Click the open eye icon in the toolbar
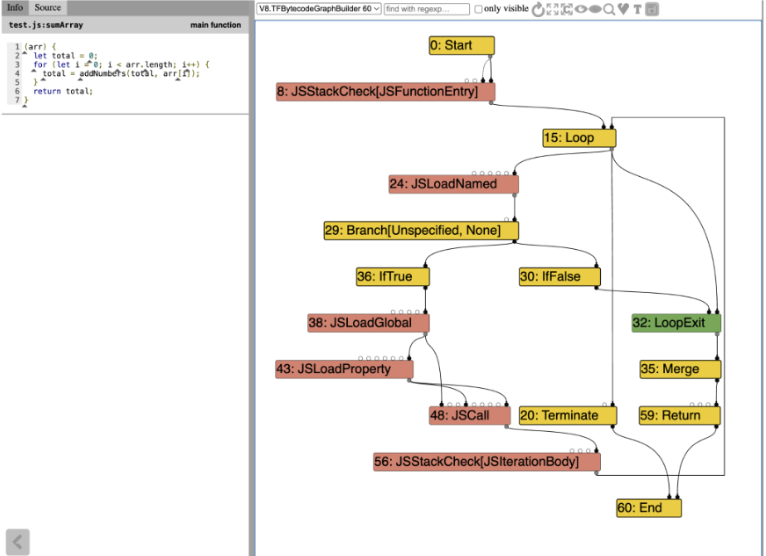Screen dimensions: 766x556 click(581, 9)
